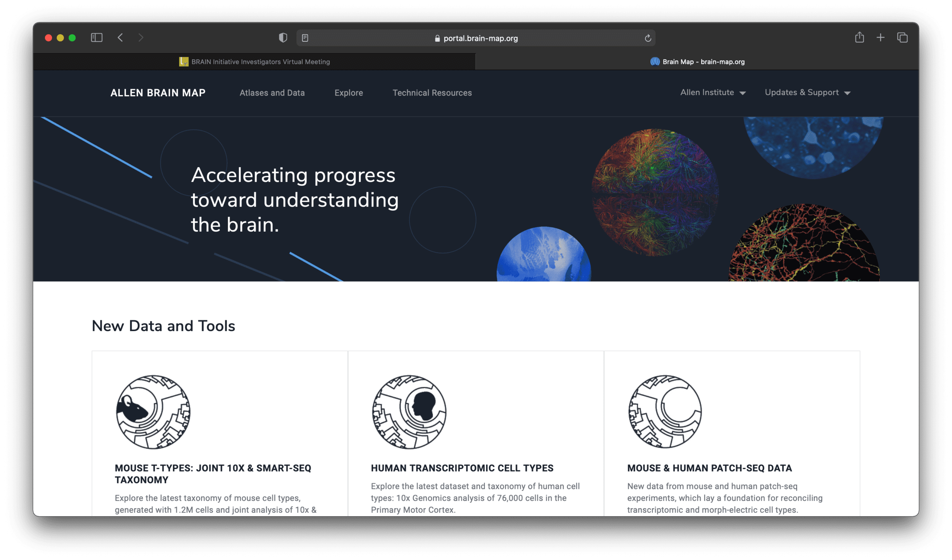Click the 76,000 cells description text
The image size is (952, 560).
(475, 498)
